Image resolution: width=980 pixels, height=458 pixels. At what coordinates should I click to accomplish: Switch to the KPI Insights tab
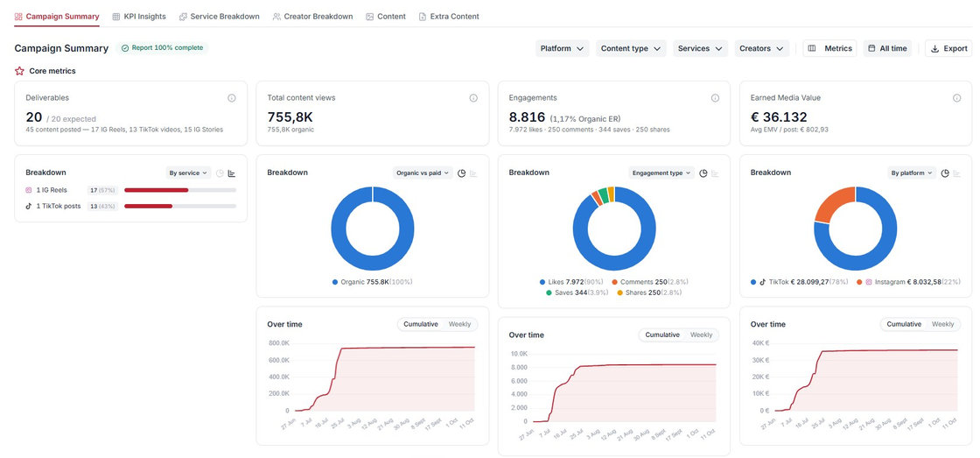pyautogui.click(x=139, y=17)
